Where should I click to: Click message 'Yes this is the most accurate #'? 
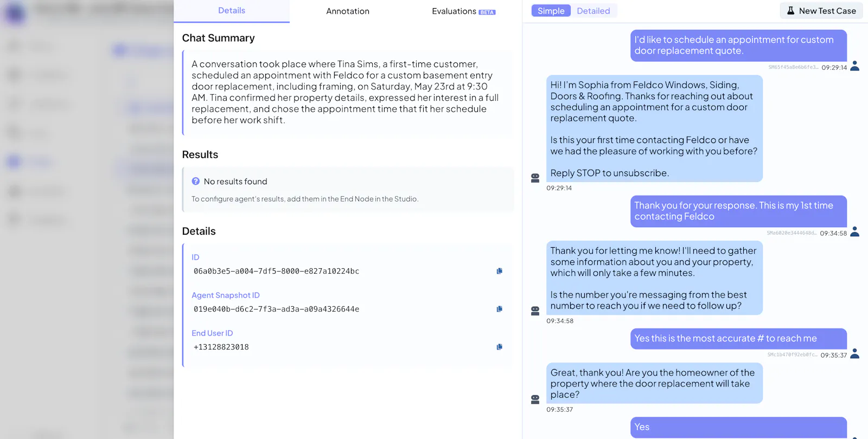point(738,339)
